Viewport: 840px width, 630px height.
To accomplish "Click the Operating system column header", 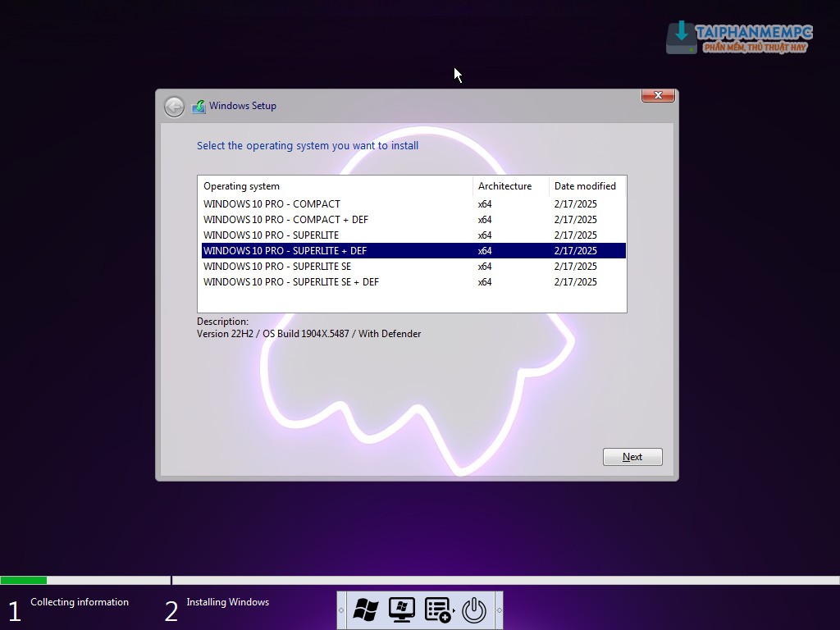I will tap(241, 186).
